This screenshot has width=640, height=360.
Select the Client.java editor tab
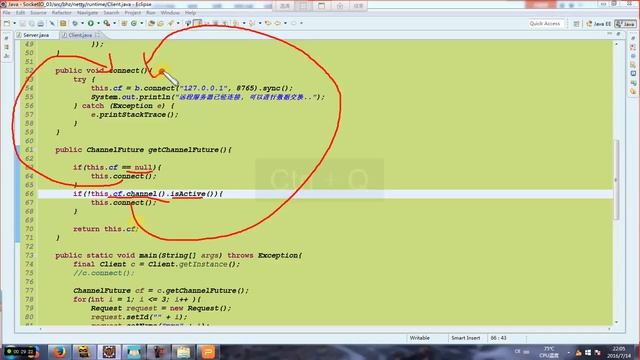(80, 35)
